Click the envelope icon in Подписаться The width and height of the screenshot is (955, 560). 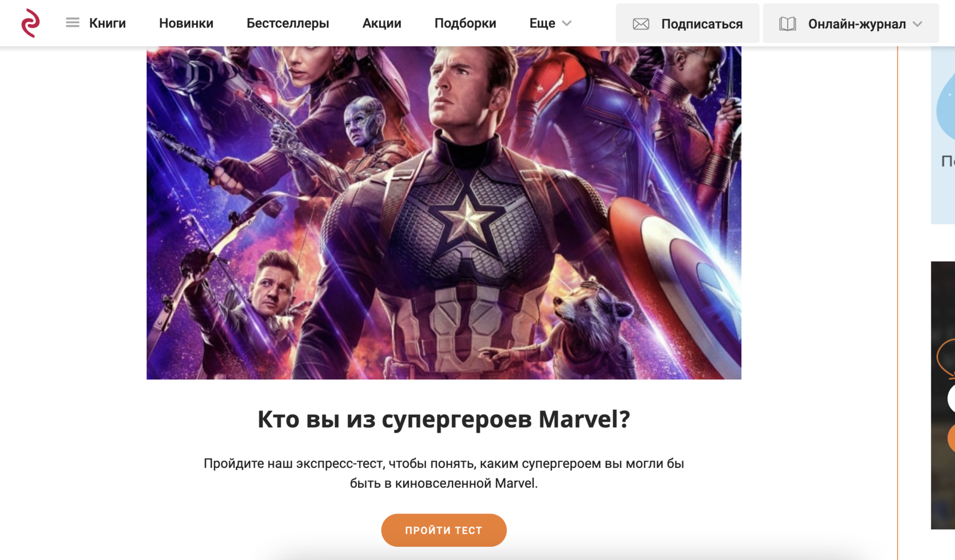pos(641,24)
